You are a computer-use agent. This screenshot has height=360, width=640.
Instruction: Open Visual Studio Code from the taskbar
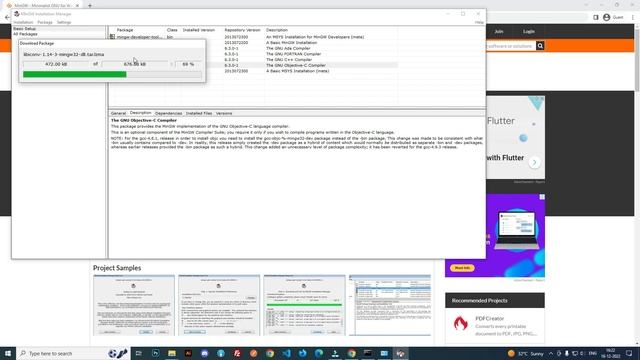(286, 353)
